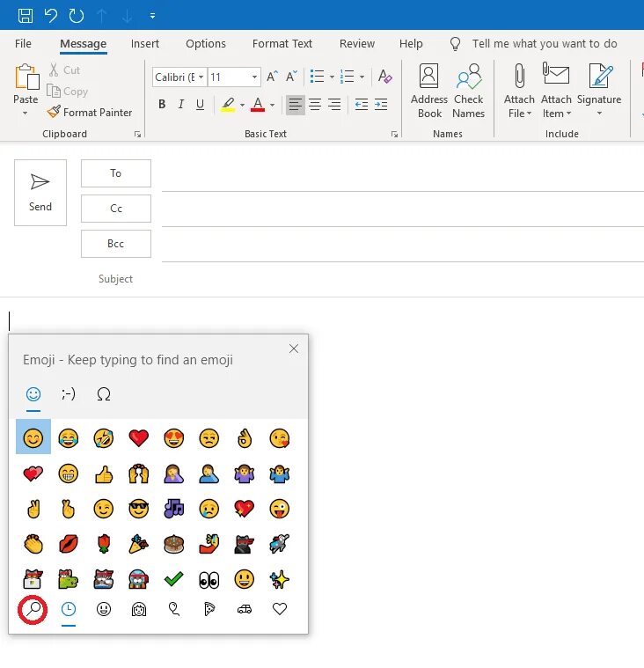Open Customize Quick Access Toolbar menu

[152, 16]
